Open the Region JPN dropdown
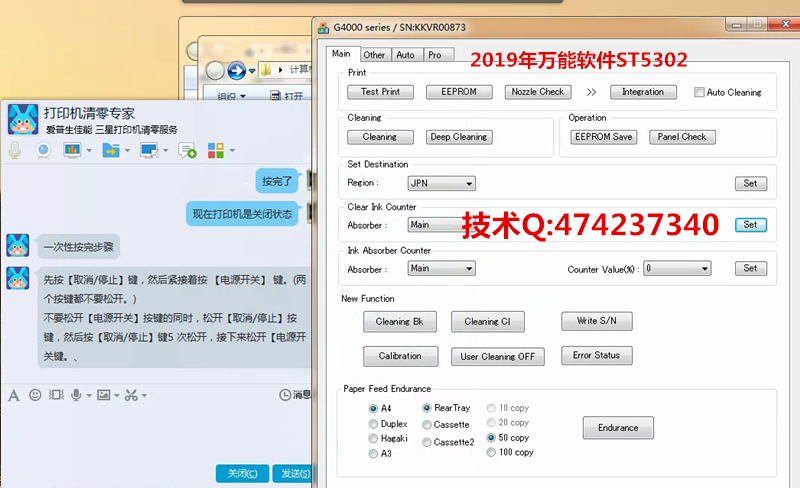800x488 pixels. (442, 183)
